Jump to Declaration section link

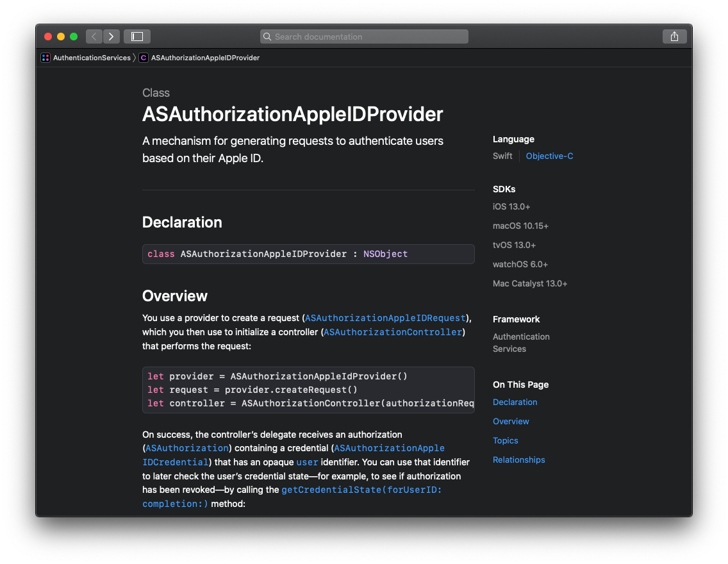coord(515,402)
